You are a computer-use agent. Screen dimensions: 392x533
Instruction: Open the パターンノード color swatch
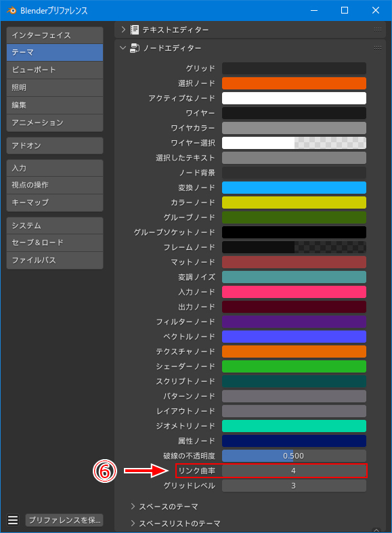[x=295, y=396]
